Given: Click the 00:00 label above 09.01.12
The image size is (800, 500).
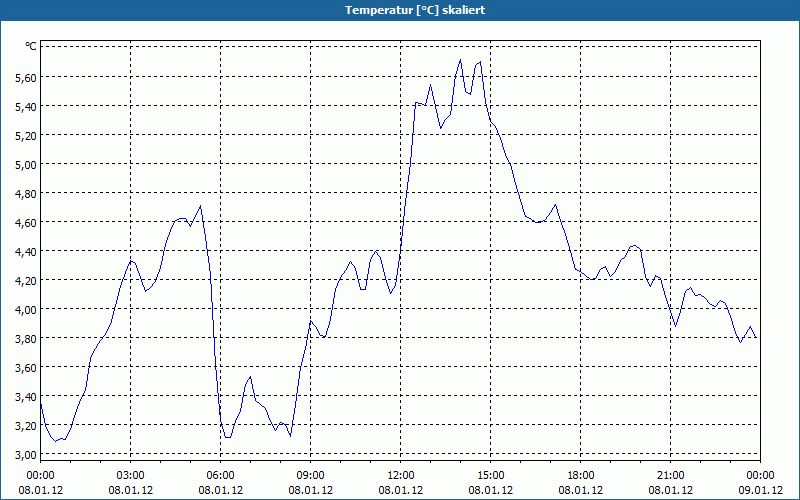Looking at the screenshot, I should click(x=760, y=476).
